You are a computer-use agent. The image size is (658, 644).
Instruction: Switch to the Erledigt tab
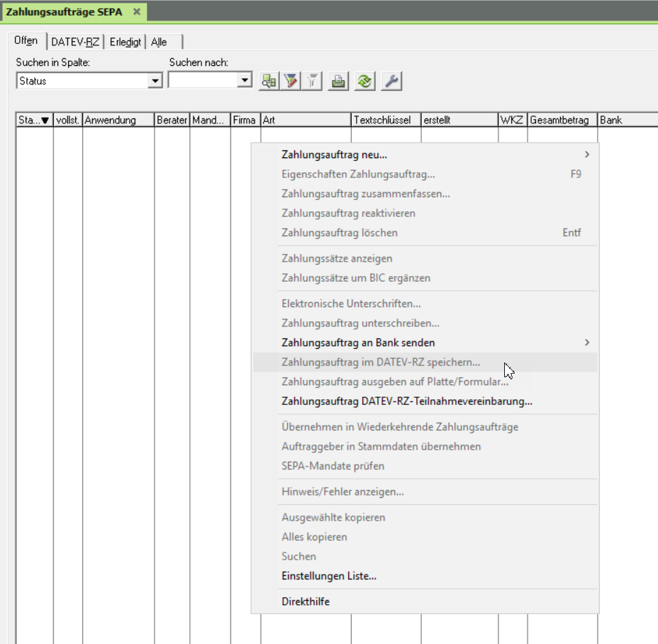[125, 42]
